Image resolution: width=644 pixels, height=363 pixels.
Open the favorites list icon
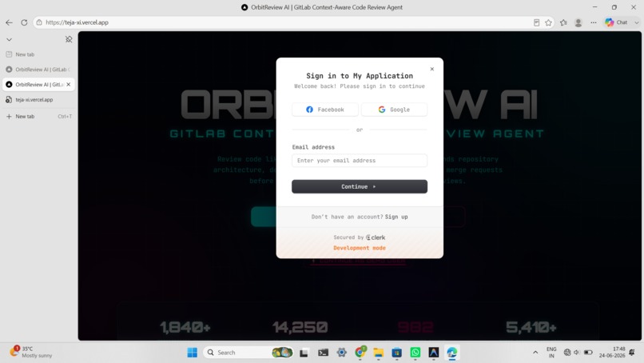coord(563,22)
